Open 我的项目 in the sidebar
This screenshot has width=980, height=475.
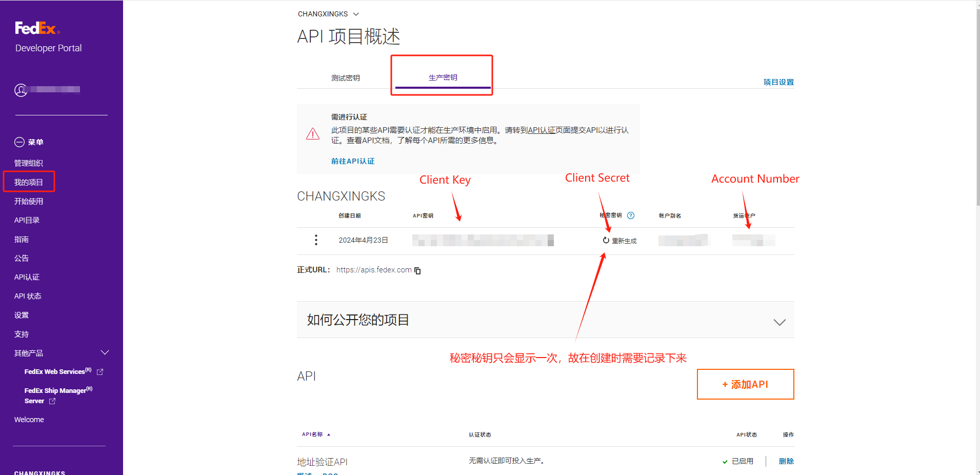click(29, 182)
